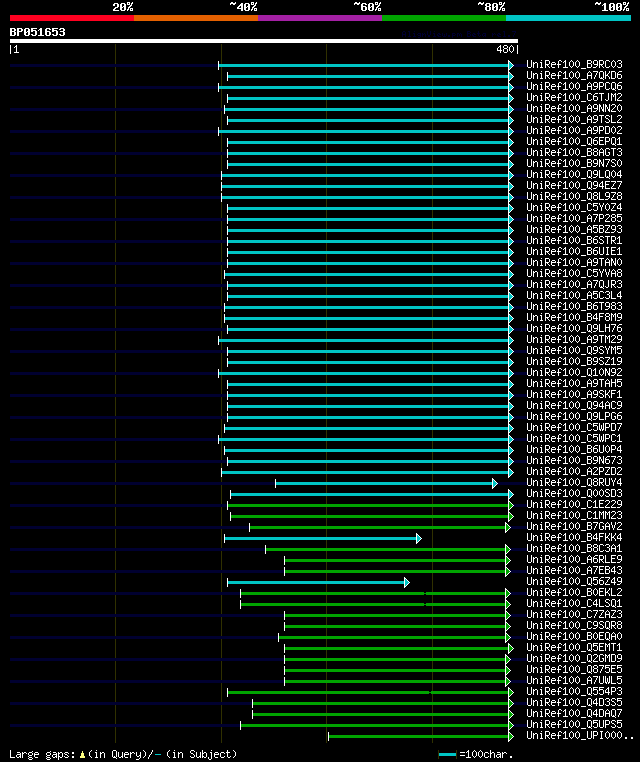The height and width of the screenshot is (762, 640).
Task: Open hit label UniRef100_A9PCQ6
Action: tap(574, 86)
